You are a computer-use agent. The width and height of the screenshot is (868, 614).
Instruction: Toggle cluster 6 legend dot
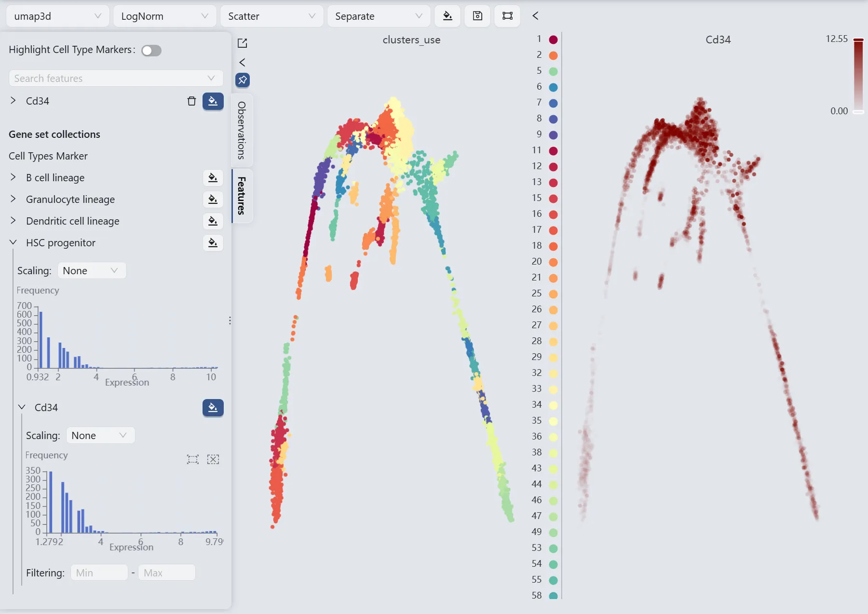(553, 87)
